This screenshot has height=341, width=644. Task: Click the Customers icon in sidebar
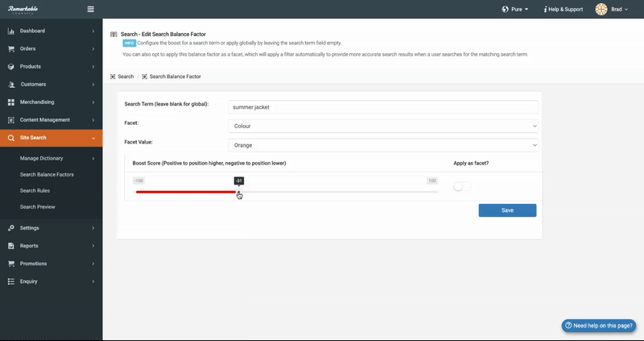(11, 85)
